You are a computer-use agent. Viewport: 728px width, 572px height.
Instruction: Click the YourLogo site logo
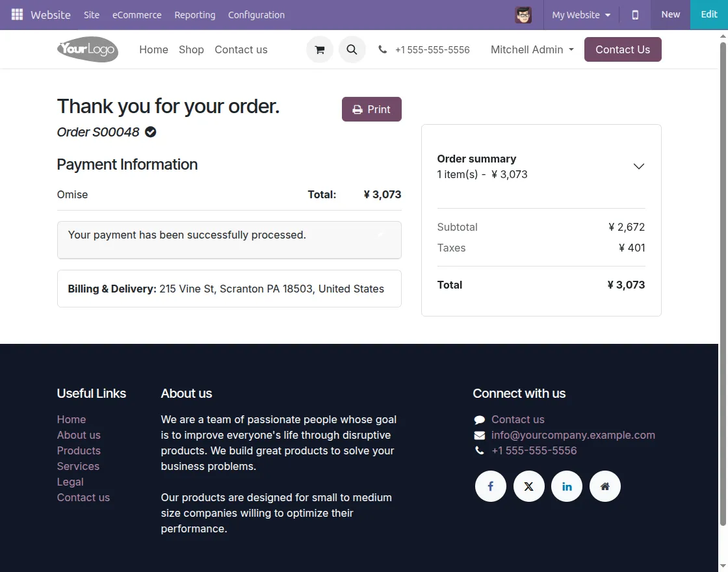click(88, 49)
